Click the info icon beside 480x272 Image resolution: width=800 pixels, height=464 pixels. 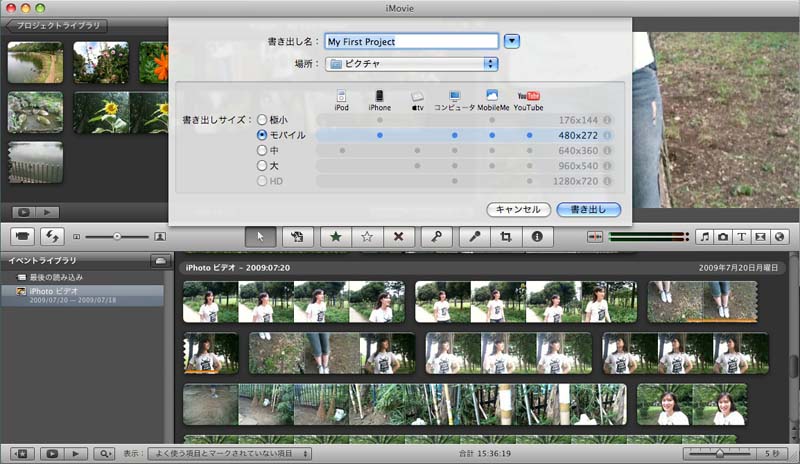(x=607, y=135)
